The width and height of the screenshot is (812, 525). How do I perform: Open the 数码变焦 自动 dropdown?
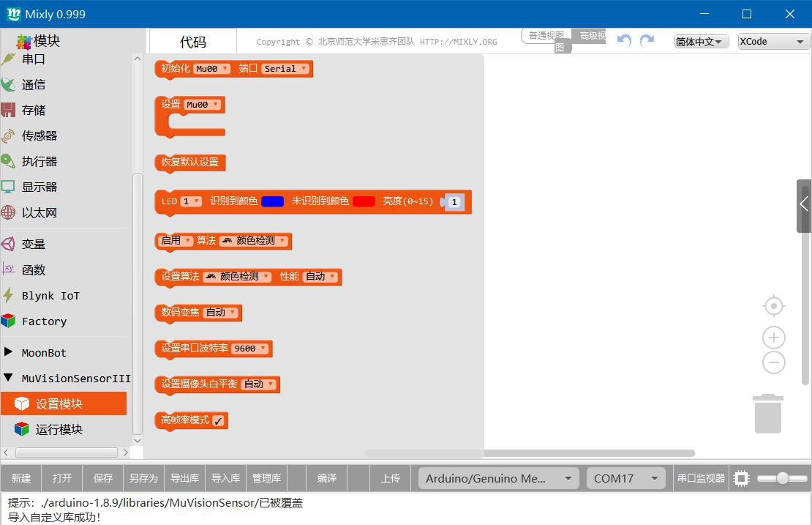[220, 312]
